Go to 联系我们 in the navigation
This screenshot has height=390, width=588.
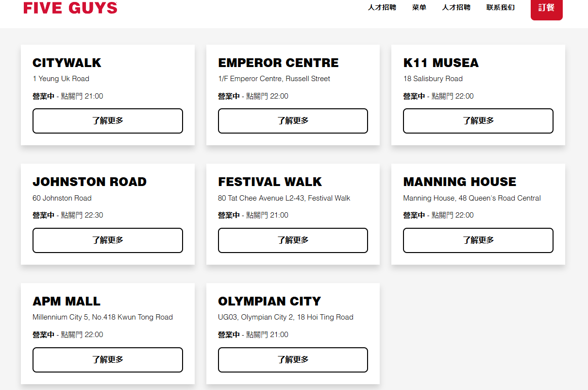[x=500, y=8]
